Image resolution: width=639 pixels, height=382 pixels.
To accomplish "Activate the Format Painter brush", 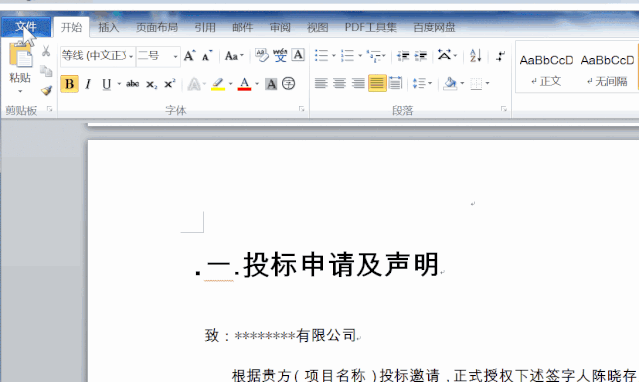I will click(x=46, y=90).
